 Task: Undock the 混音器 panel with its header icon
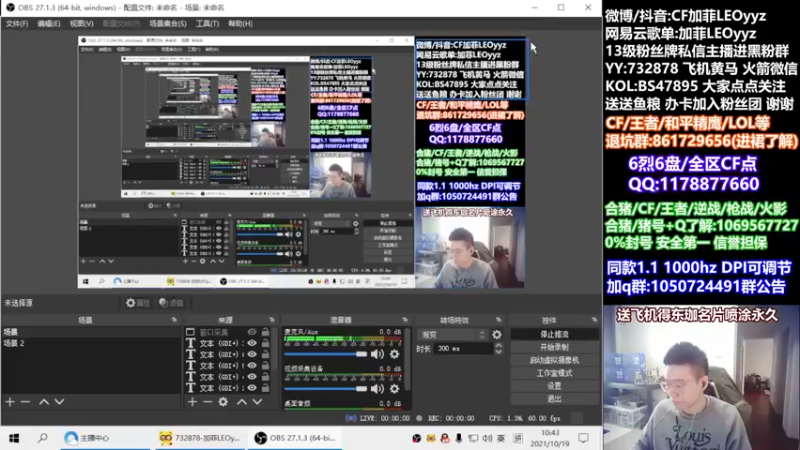(x=405, y=320)
